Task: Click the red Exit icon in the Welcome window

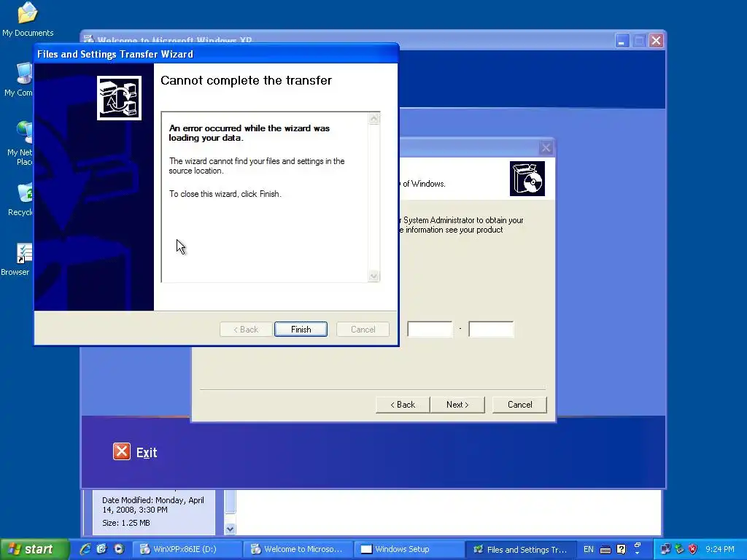Action: (x=122, y=451)
